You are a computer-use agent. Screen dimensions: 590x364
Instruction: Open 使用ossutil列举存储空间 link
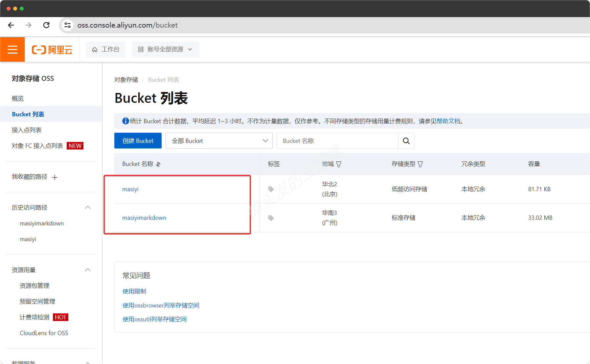155,319
